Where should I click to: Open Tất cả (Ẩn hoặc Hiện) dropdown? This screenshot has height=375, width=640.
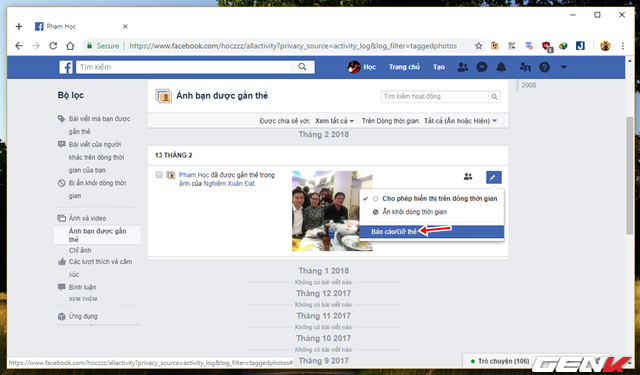460,121
